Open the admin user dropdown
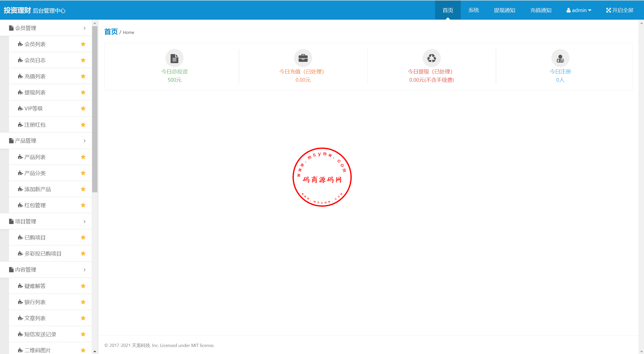 [579, 10]
